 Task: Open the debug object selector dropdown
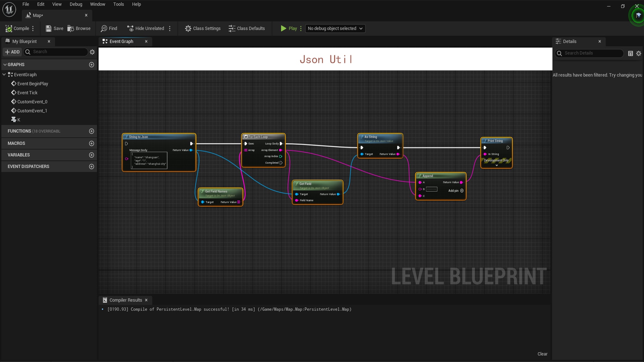pos(335,28)
